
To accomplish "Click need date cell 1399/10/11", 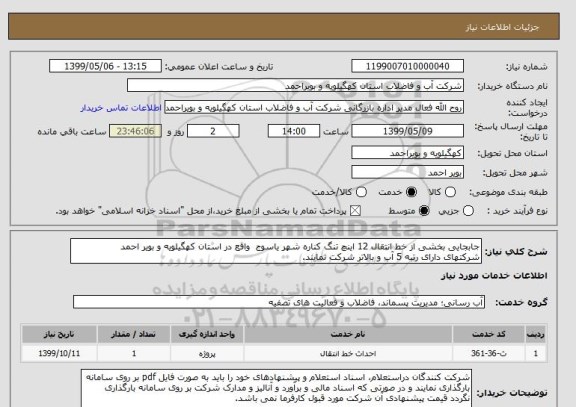I will tap(59, 353).
